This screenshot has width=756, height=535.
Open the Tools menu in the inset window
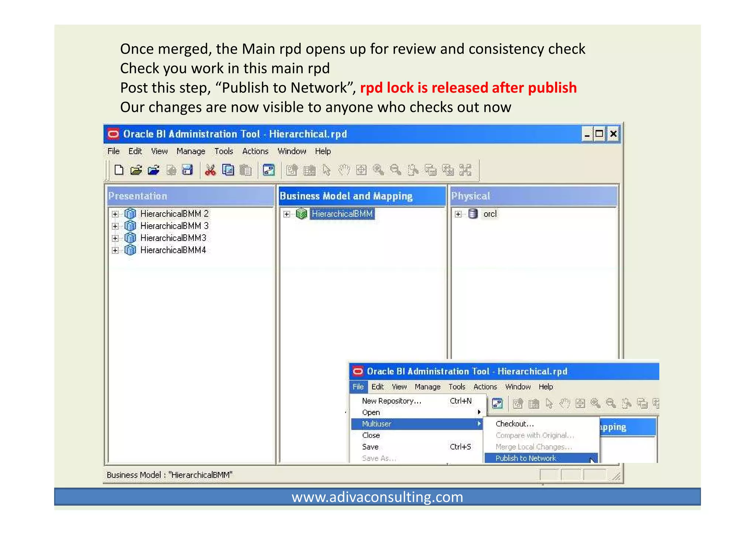tap(457, 386)
